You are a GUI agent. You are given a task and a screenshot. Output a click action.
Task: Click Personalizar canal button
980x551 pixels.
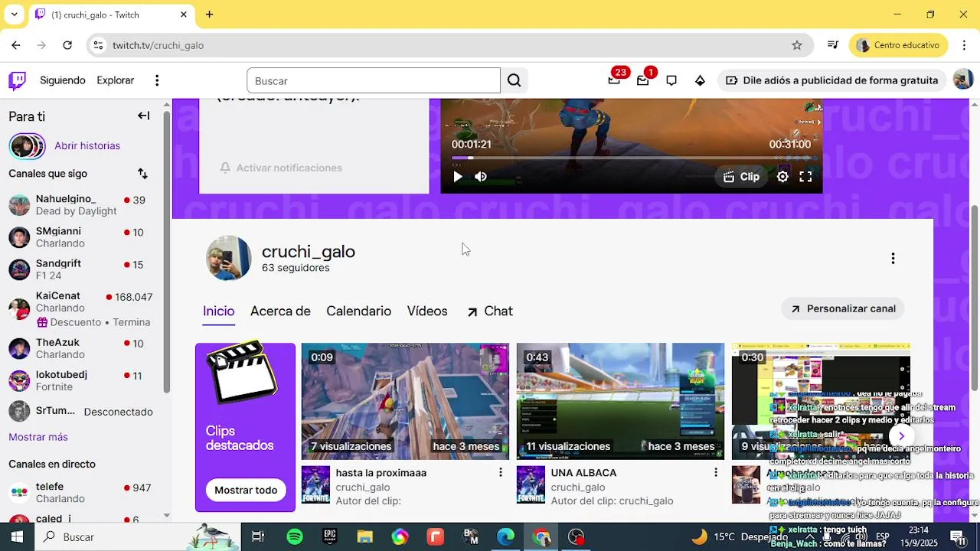pos(843,309)
